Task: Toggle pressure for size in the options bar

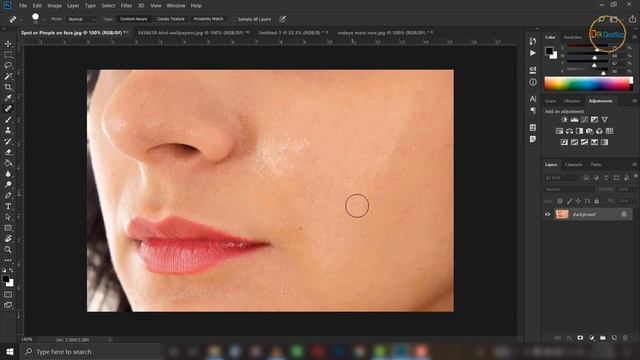Action: tap(282, 19)
